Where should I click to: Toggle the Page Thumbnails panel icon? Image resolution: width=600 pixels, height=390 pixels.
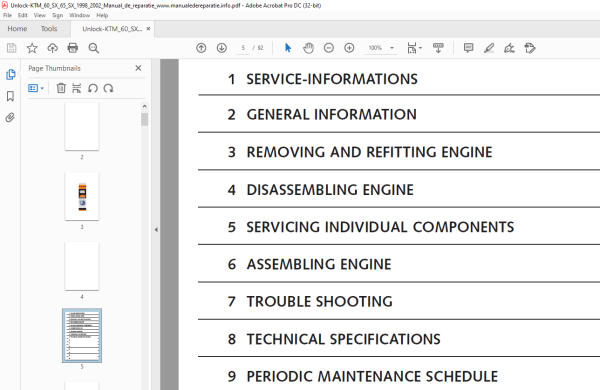tap(11, 74)
